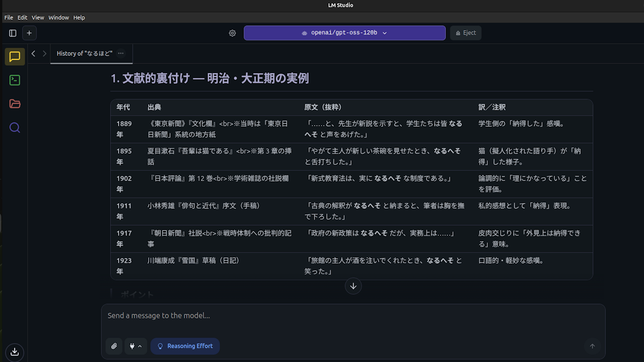The height and width of the screenshot is (362, 644).
Task: Jump to bottom with down-arrow button
Action: point(353,286)
